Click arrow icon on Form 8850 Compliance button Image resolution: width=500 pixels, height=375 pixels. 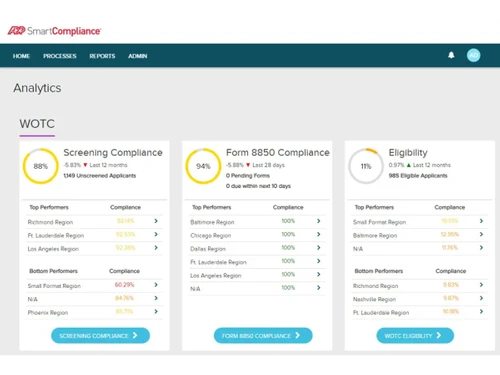[298, 335]
